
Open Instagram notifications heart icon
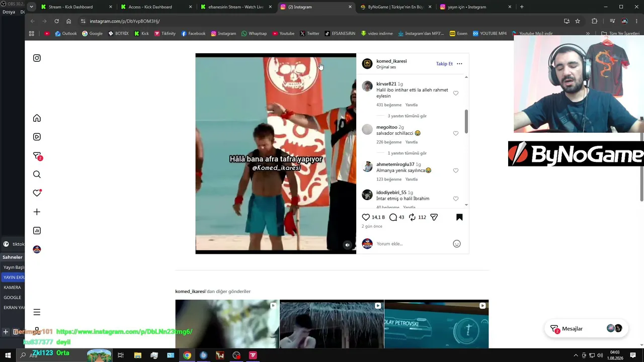pos(37,193)
